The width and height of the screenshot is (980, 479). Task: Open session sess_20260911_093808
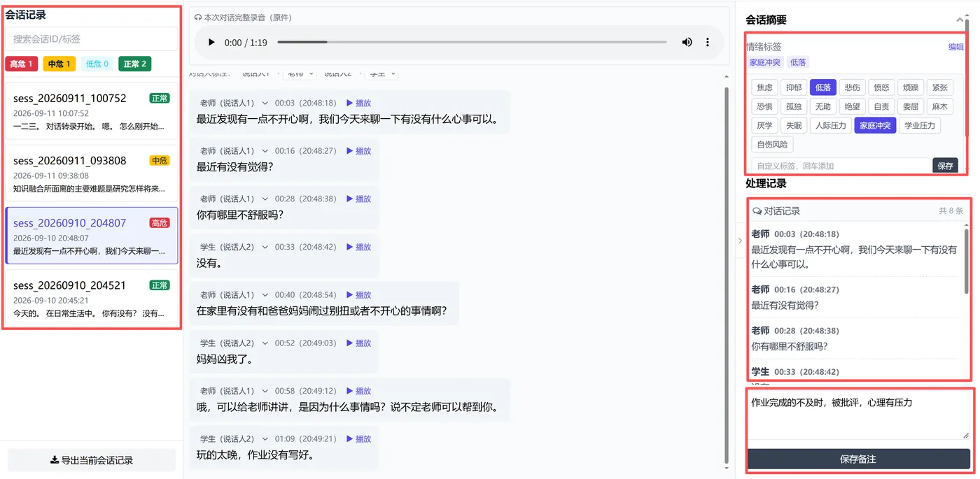tap(92, 174)
